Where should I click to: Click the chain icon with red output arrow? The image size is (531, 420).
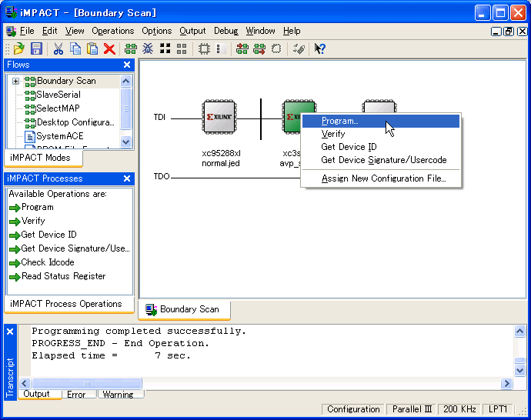259,48
